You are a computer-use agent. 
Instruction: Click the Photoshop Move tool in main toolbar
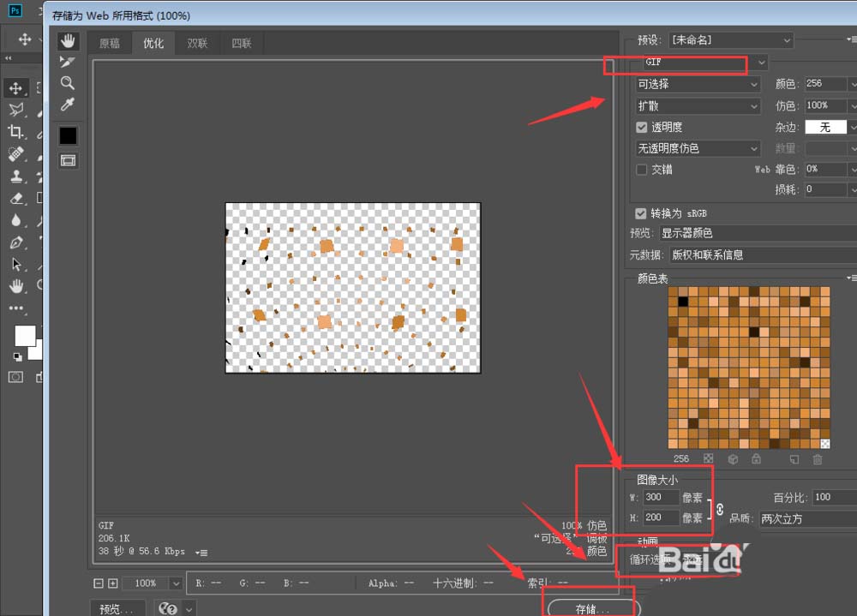tap(15, 88)
